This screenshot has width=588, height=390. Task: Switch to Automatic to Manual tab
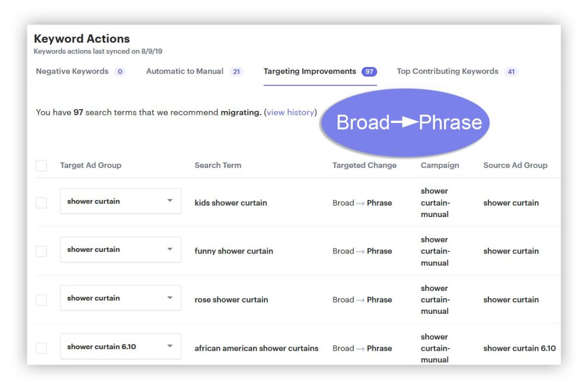[194, 72]
